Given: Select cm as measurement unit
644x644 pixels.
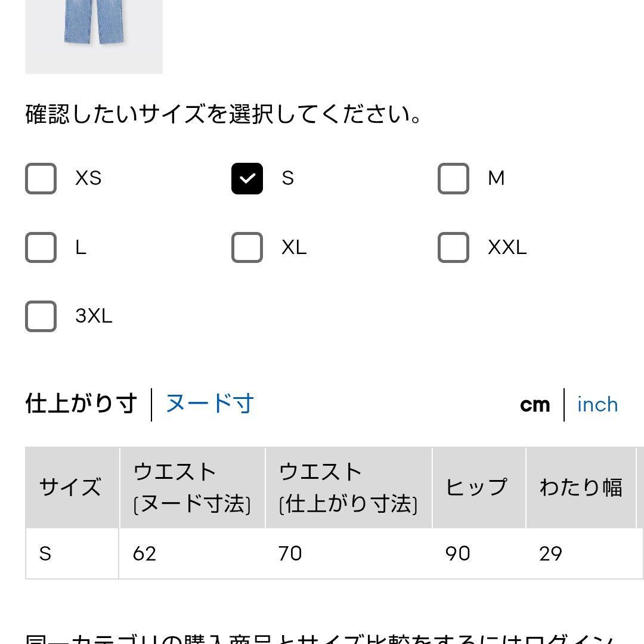Looking at the screenshot, I should click(x=535, y=405).
